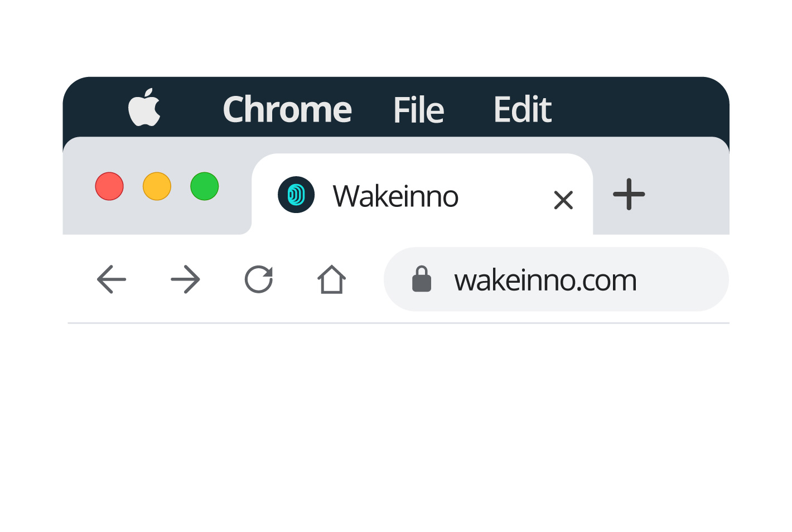Open the File menu
Viewport: 792px width, 532px height.
click(418, 110)
